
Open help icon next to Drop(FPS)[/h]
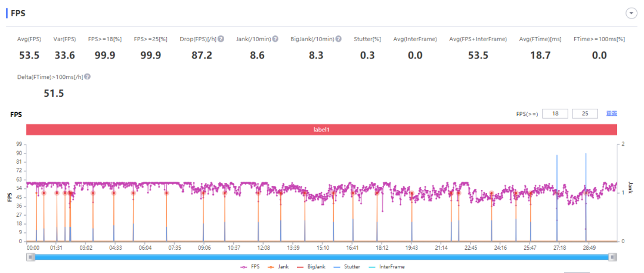click(221, 39)
